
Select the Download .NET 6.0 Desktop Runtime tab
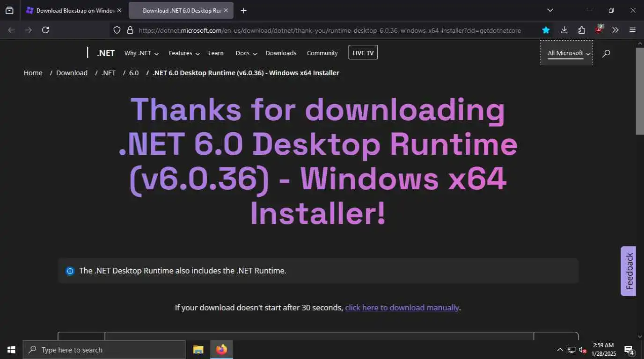tap(181, 10)
